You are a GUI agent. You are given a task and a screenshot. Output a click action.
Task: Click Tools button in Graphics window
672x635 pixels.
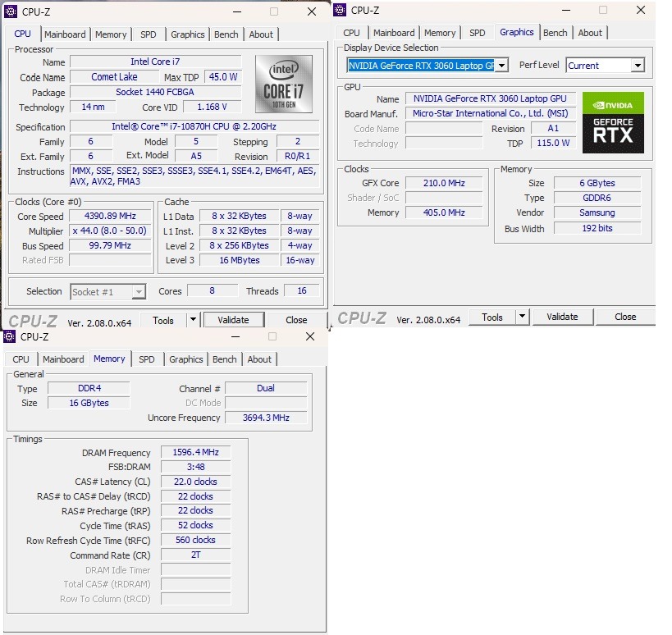pos(492,317)
